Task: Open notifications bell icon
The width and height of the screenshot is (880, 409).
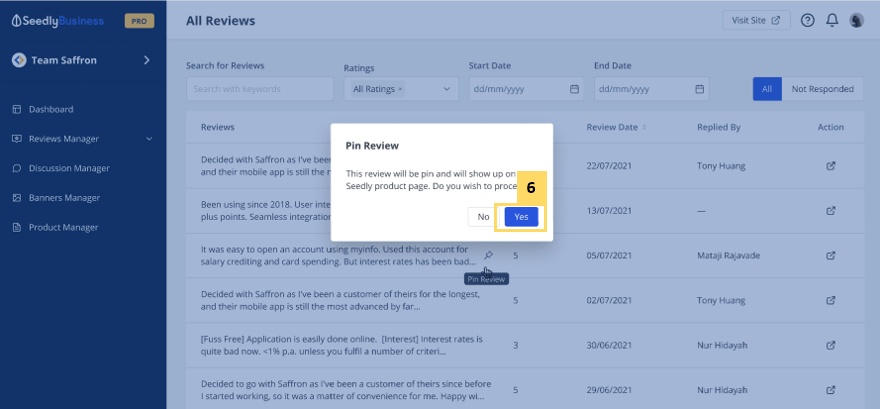Action: pyautogui.click(x=832, y=20)
